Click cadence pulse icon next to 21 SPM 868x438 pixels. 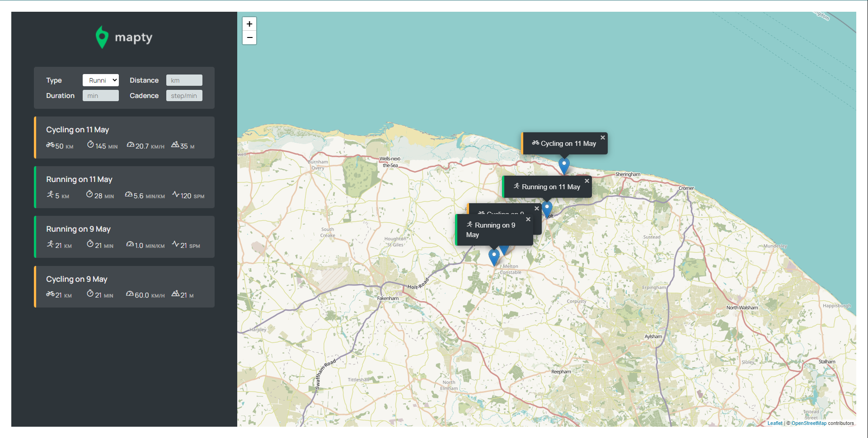[176, 244]
